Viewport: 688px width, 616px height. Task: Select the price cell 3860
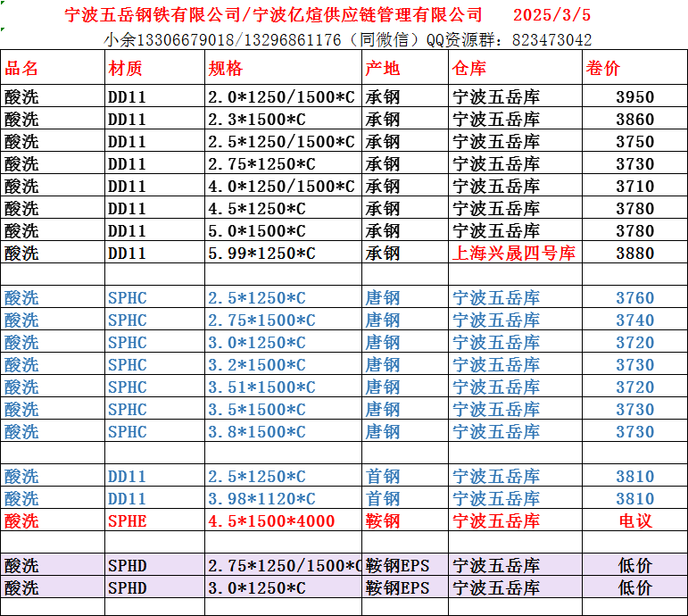click(635, 119)
